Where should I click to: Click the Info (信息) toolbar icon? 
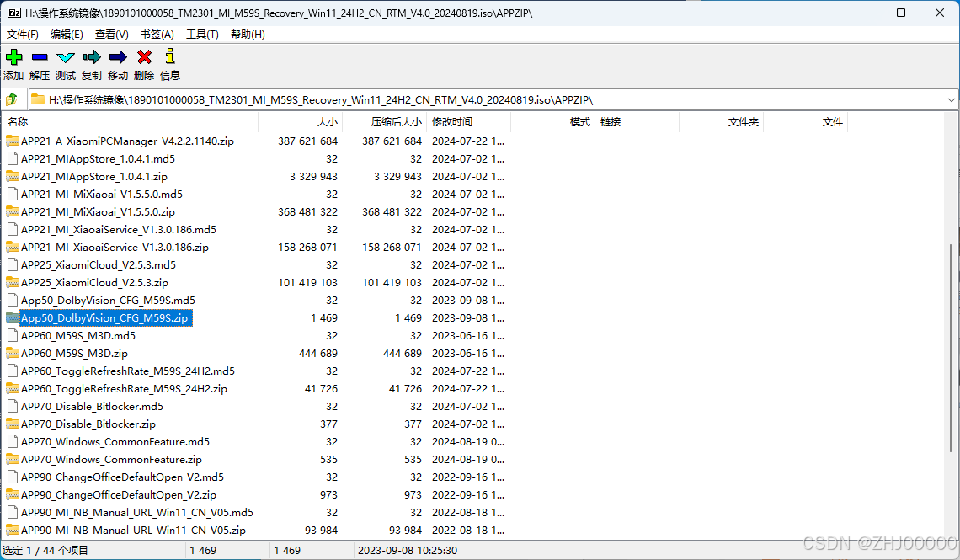coord(170,56)
